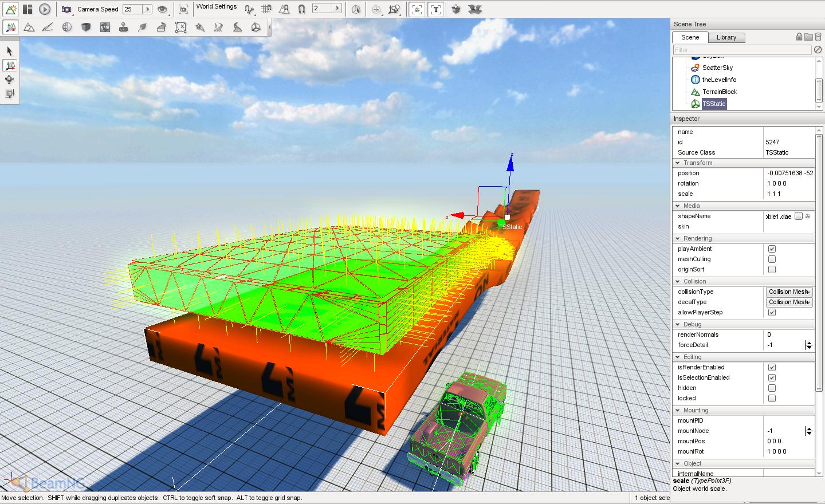
Task: Toggle the playAmbient checkbox
Action: pyautogui.click(x=772, y=249)
